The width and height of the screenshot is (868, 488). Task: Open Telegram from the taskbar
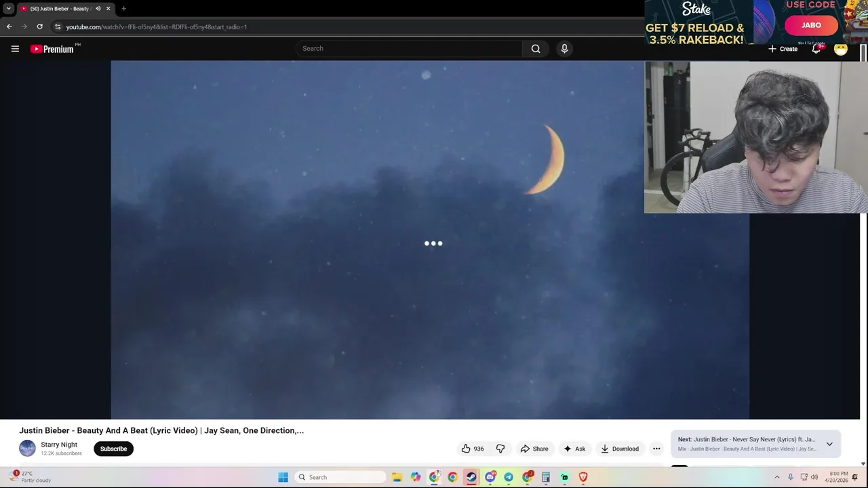click(x=509, y=477)
